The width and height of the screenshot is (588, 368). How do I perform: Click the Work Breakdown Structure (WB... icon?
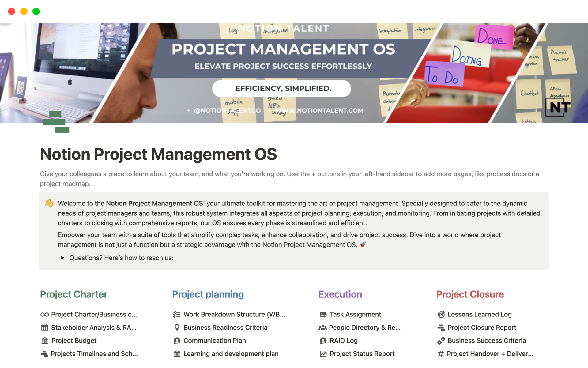coord(176,314)
